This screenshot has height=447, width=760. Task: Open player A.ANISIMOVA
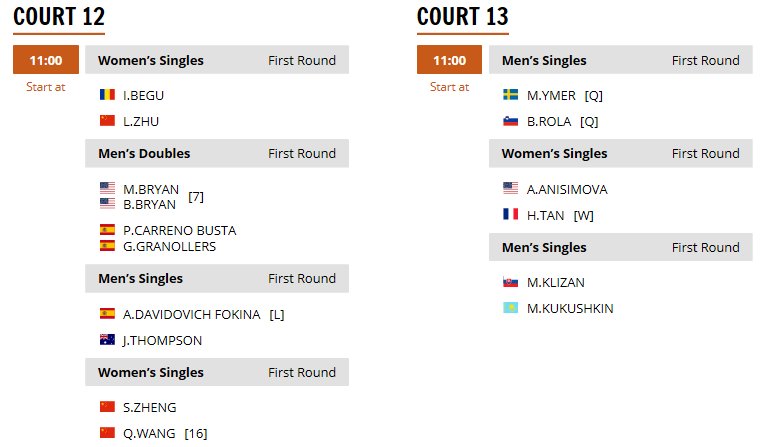tap(567, 190)
